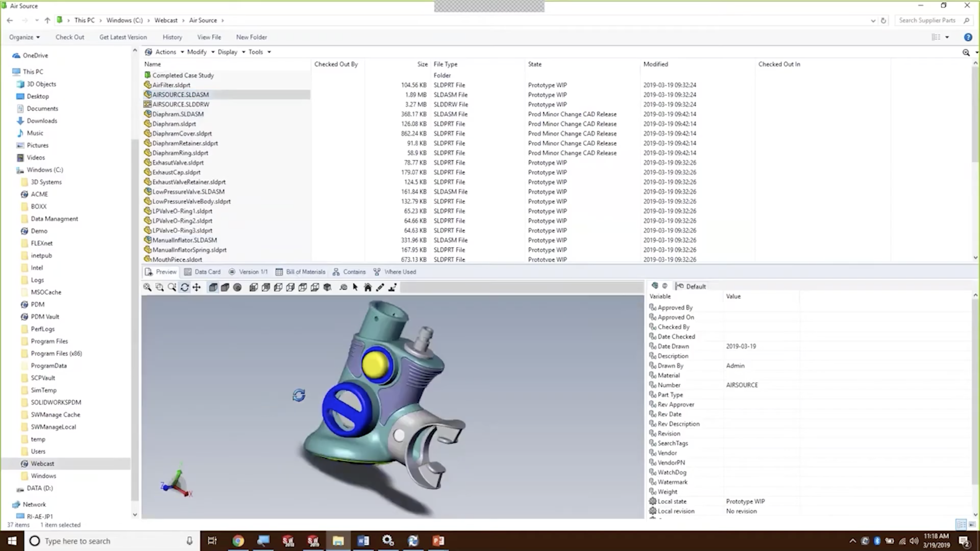980x551 pixels.
Task: Open the Contains tab
Action: (349, 272)
